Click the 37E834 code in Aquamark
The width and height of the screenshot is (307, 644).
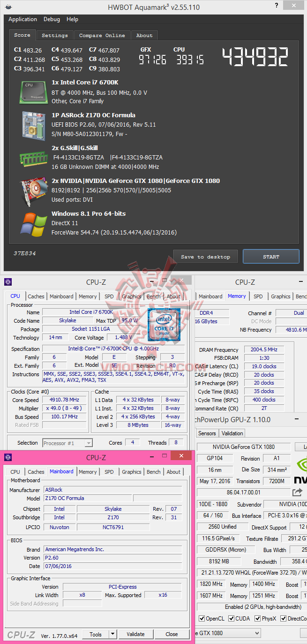click(24, 254)
